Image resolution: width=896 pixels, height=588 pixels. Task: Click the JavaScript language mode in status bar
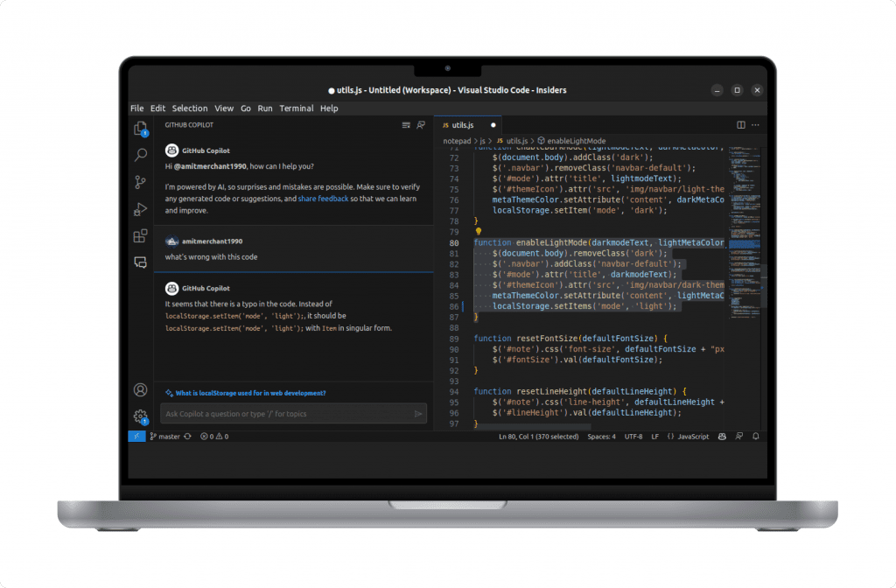692,436
